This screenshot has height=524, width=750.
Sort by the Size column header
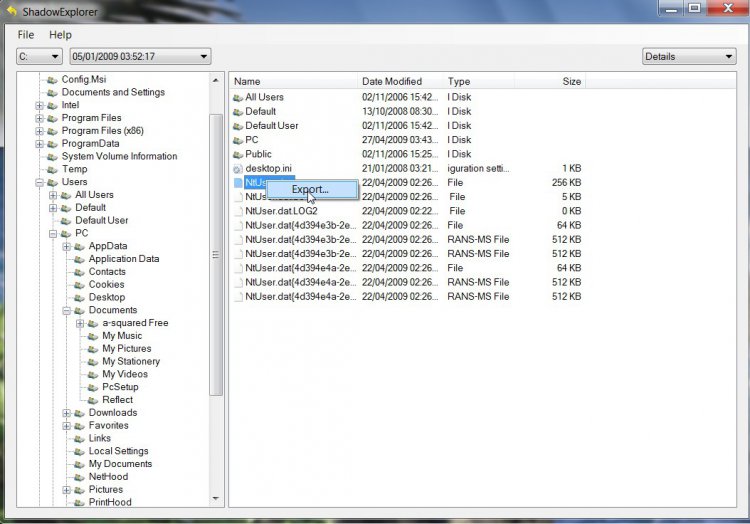[x=550, y=81]
